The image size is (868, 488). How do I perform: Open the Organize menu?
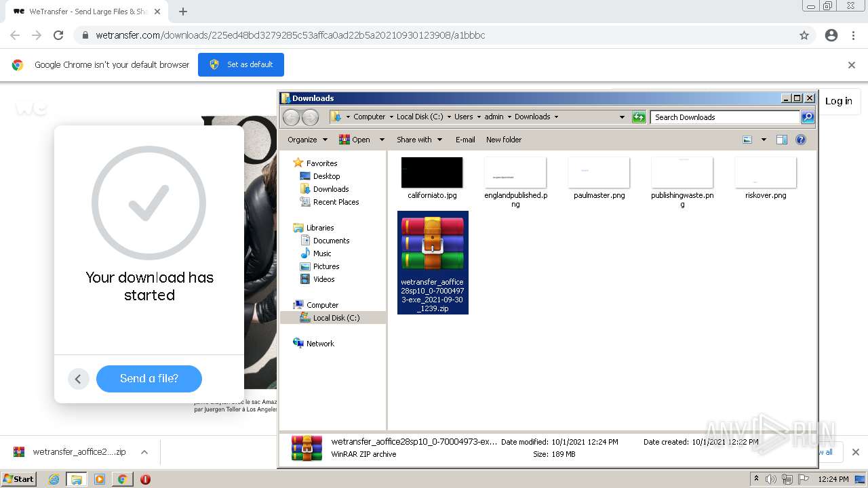point(307,140)
